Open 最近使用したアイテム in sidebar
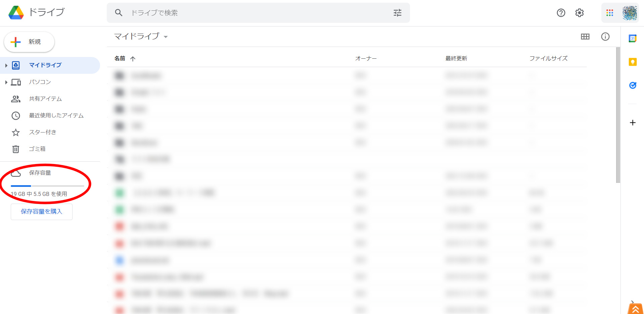Viewport: 644px width, 314px height. [56, 115]
